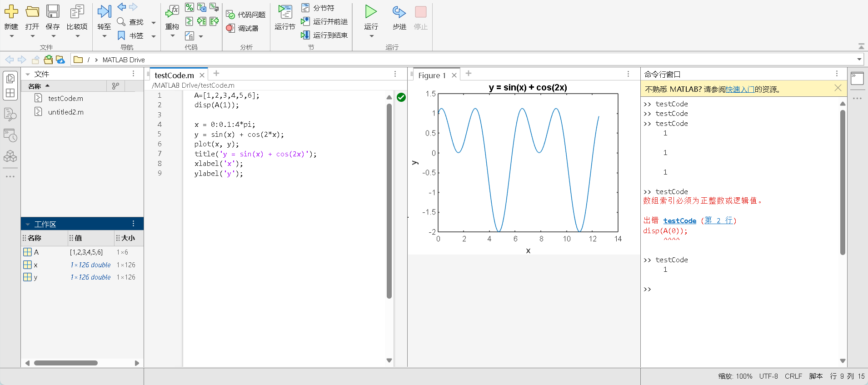Open the address bar path dropdown

[859, 59]
